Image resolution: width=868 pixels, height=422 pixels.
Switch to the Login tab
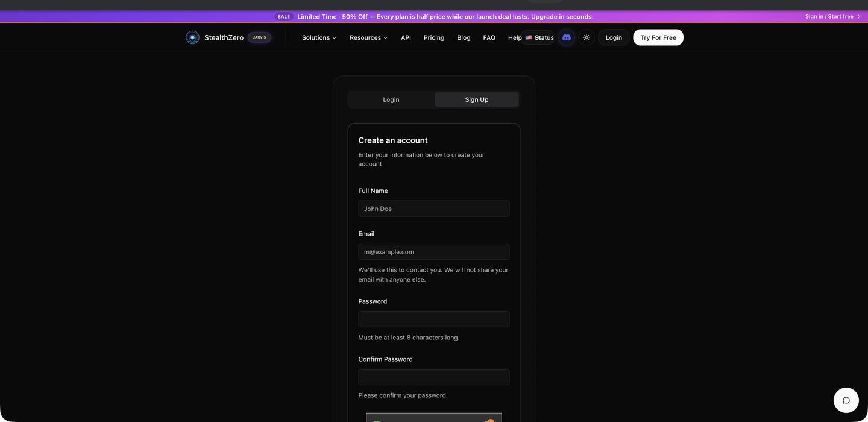(391, 99)
